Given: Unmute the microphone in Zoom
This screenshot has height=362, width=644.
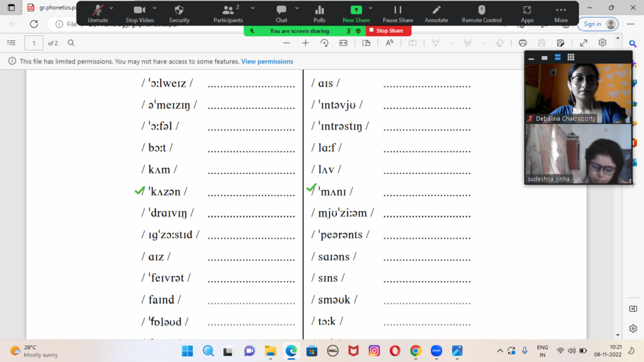Looking at the screenshot, I should [97, 13].
